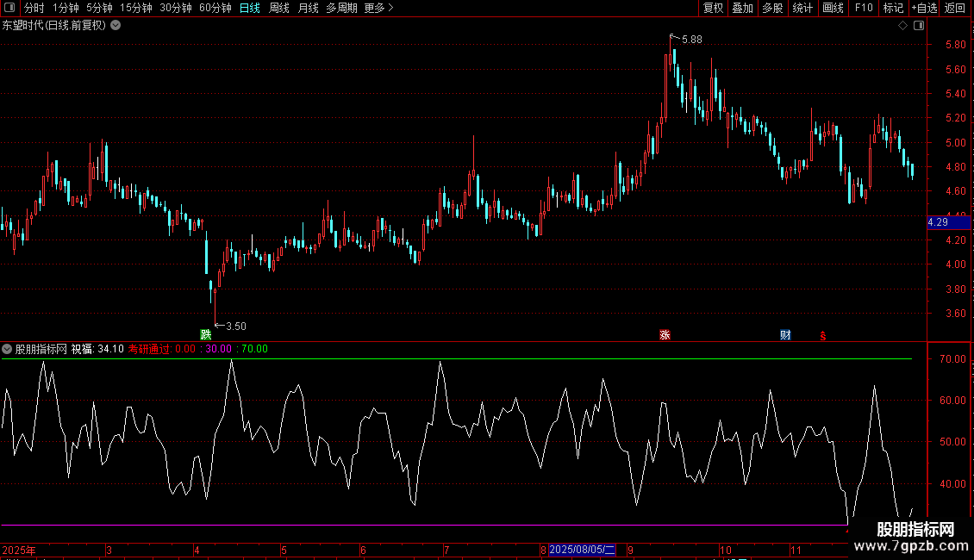Activate the 画线 drawing tool
974x560 pixels.
(x=833, y=8)
